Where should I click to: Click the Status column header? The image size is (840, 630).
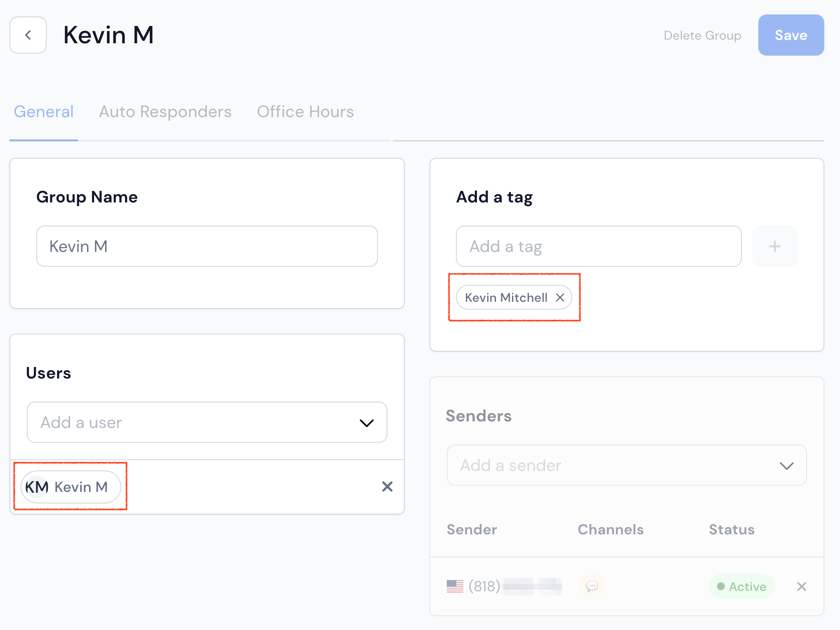[731, 529]
